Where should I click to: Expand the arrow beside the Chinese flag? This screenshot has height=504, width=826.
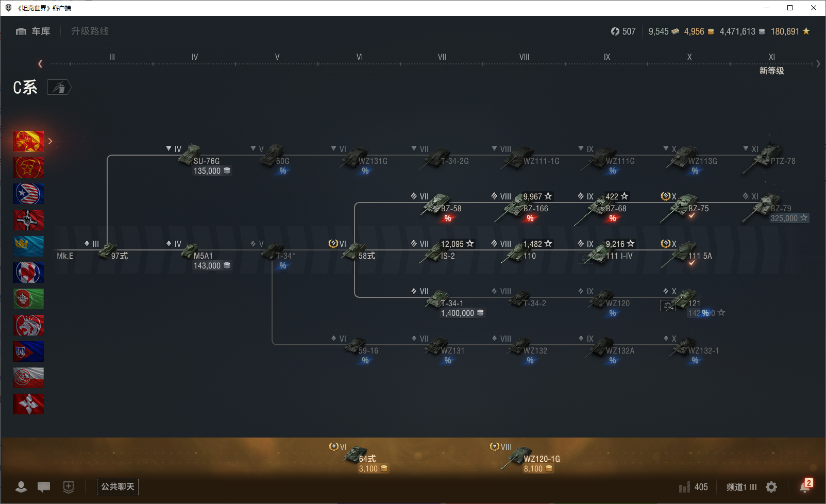click(x=50, y=141)
